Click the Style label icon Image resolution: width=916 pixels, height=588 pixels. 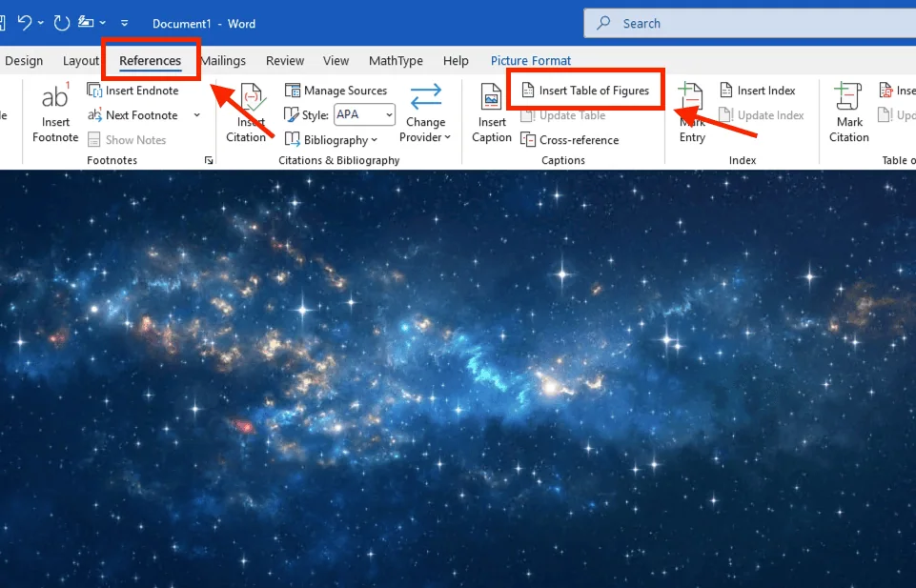pos(291,115)
